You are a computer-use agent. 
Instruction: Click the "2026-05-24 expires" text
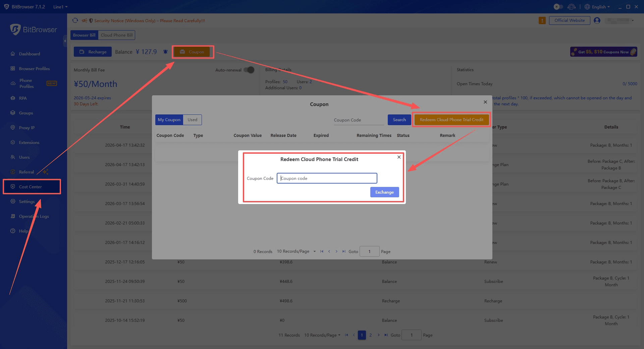[x=92, y=98]
